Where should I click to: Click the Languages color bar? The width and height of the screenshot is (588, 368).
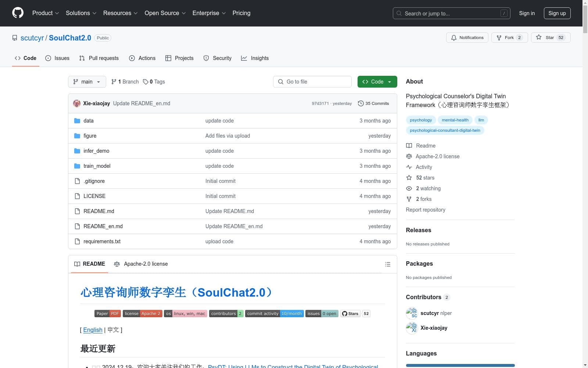(460, 365)
